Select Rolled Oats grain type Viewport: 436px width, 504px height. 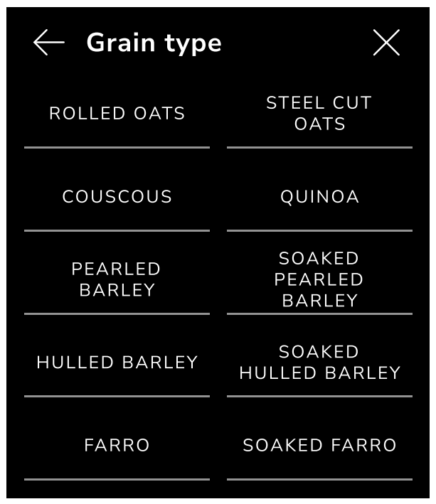click(x=117, y=114)
